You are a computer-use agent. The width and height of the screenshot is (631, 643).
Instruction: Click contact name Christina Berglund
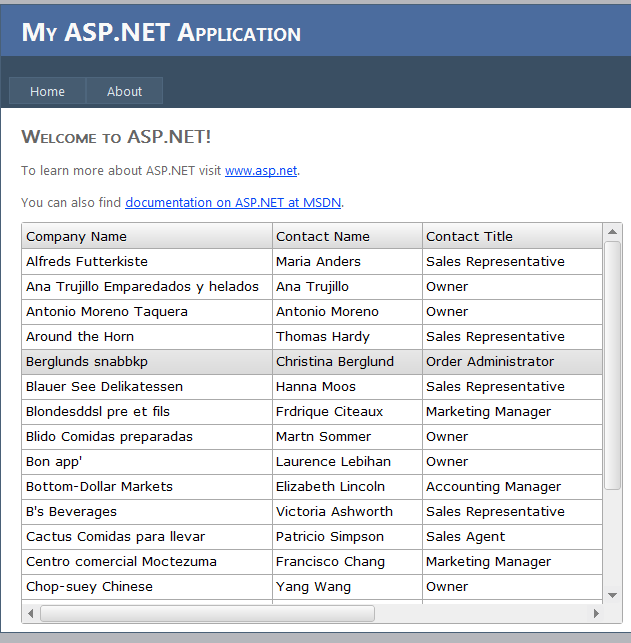pos(347,362)
